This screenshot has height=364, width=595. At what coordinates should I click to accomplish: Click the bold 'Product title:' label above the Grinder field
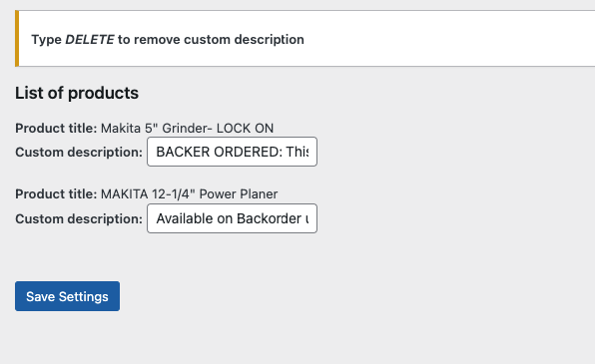pos(56,129)
